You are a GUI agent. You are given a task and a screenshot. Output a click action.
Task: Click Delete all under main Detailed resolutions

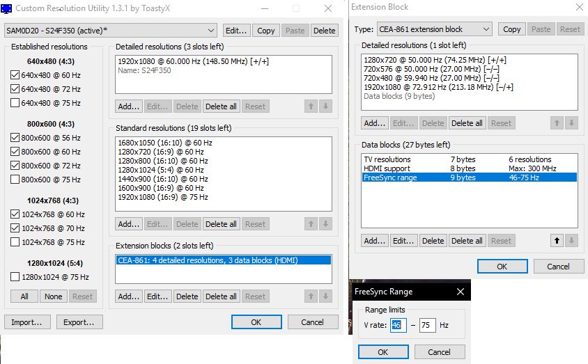pos(222,106)
